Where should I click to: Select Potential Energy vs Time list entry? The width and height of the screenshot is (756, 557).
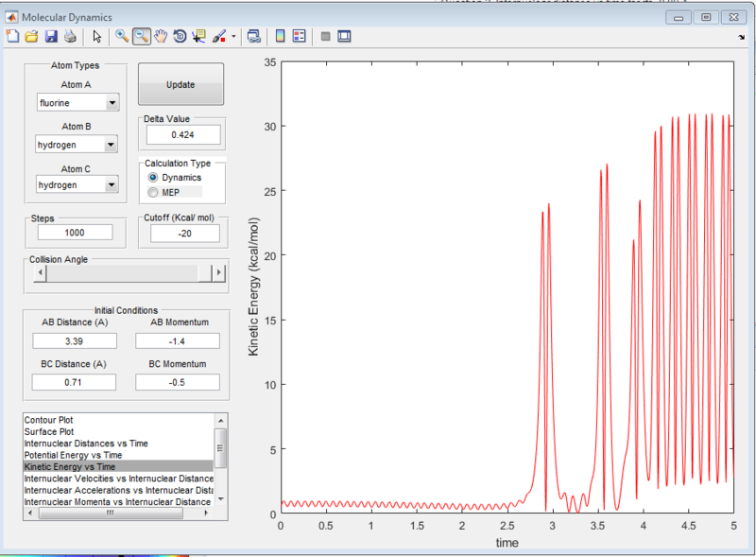(x=73, y=455)
